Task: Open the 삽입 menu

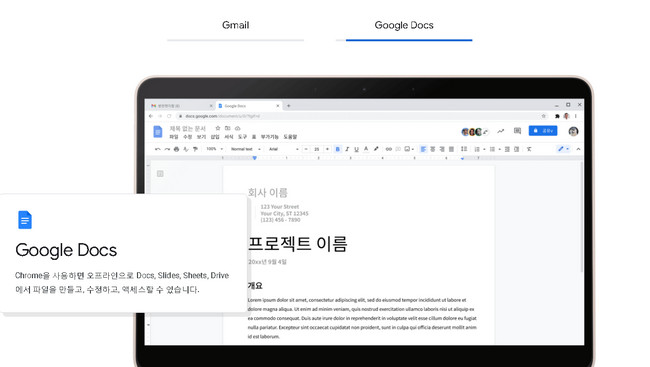Action: [215, 137]
